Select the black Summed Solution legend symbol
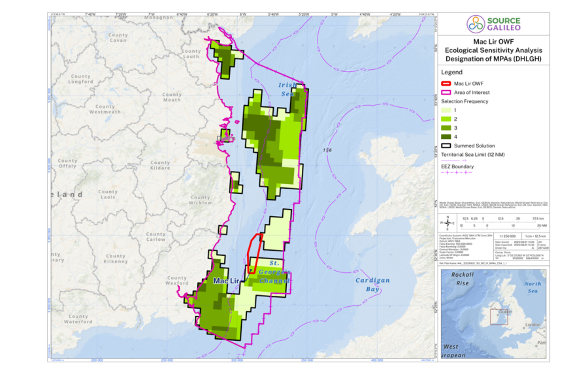This screenshot has width=588, height=378. [446, 146]
